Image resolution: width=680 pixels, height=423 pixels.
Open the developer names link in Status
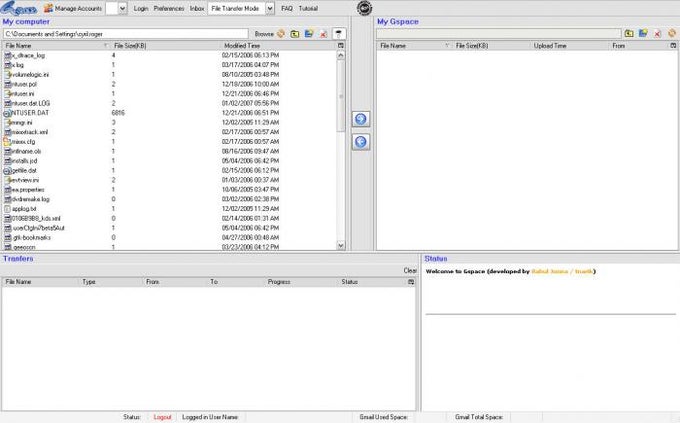click(562, 272)
